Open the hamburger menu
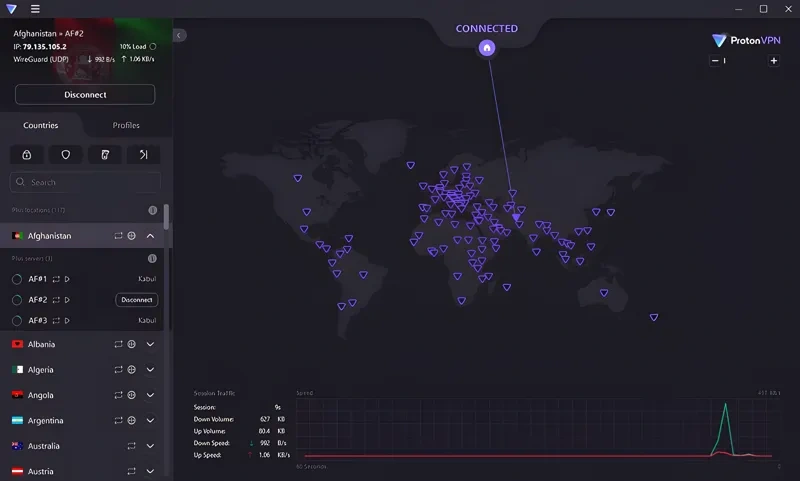The width and height of the screenshot is (800, 481). (x=36, y=9)
